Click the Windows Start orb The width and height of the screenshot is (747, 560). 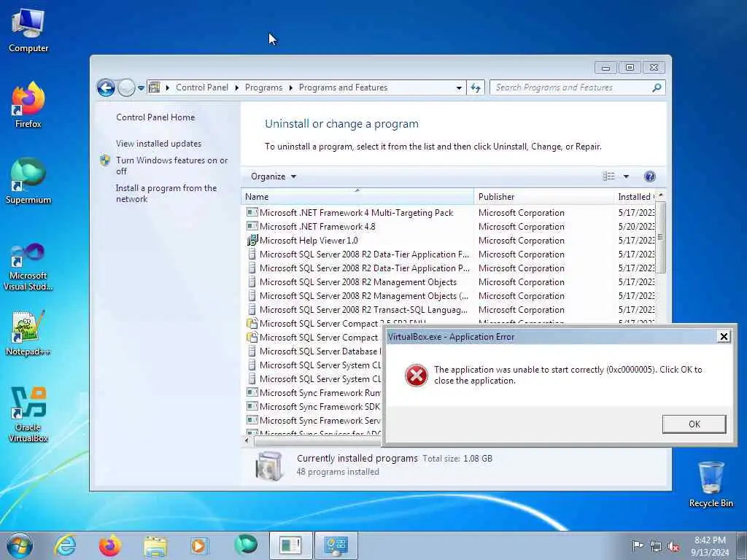20,545
